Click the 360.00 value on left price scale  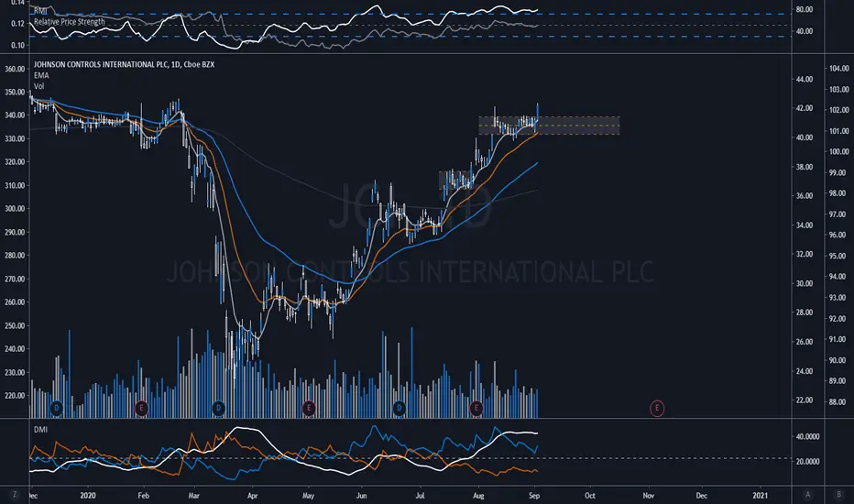(x=15, y=69)
